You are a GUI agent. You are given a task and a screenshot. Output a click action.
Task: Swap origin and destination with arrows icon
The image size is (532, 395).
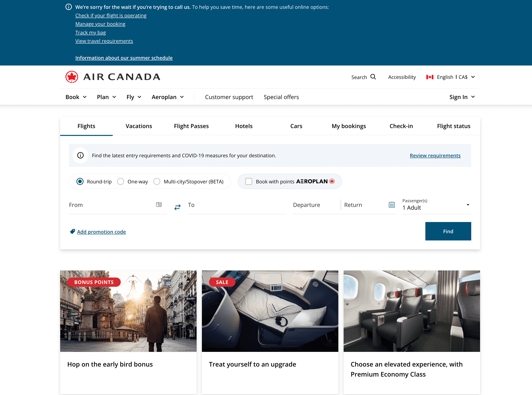pyautogui.click(x=177, y=207)
